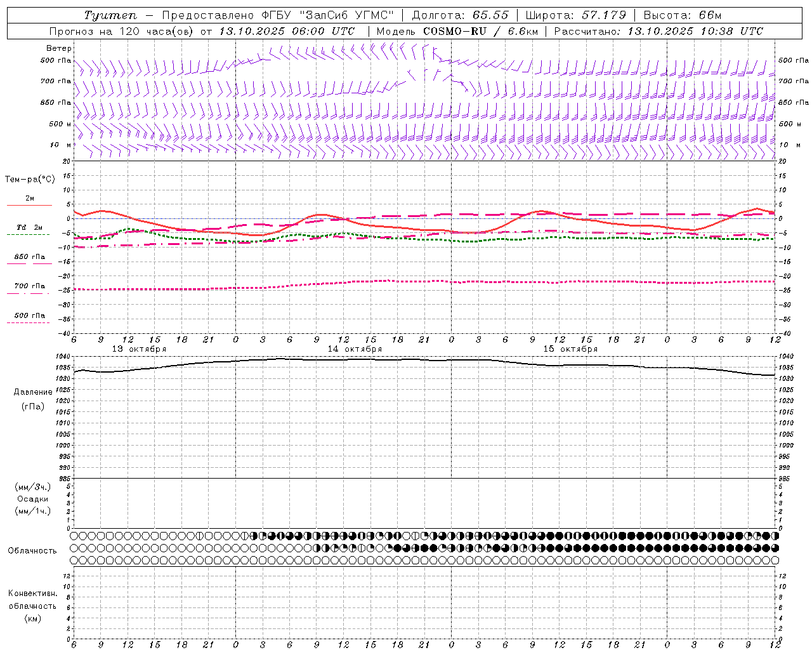Click "500 гПа" in the temperature legend

[30, 315]
